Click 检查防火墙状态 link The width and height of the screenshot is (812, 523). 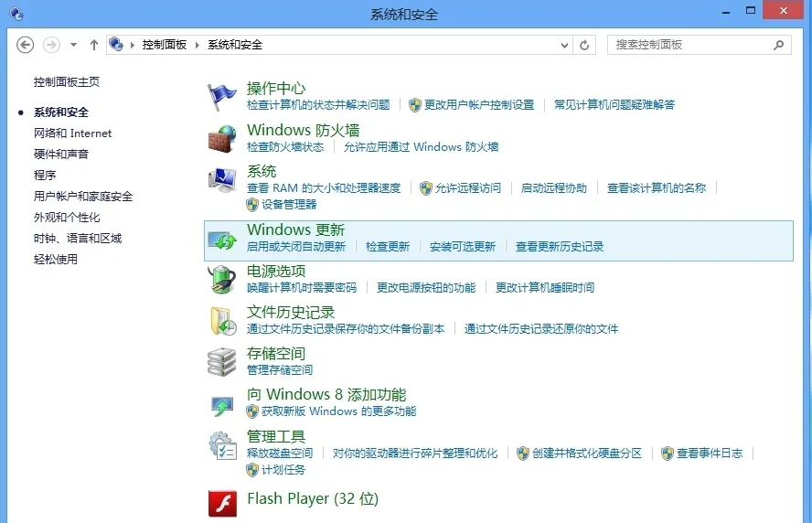(x=285, y=147)
